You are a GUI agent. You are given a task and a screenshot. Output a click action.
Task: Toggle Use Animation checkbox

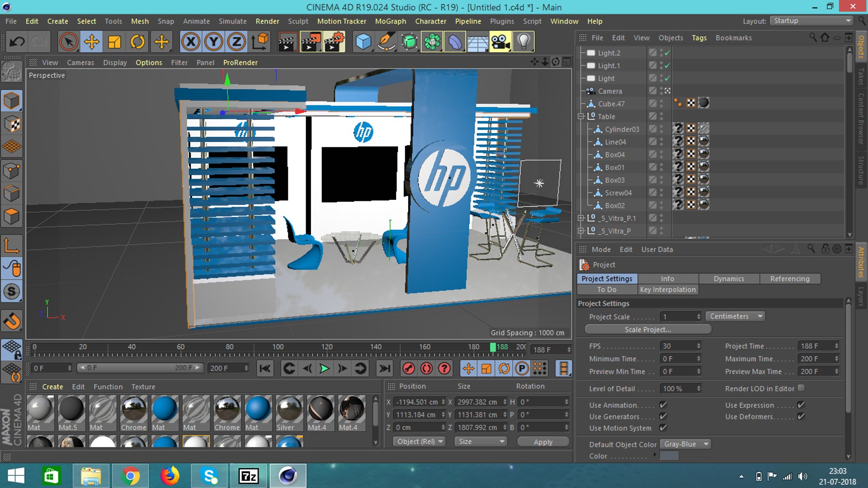(x=663, y=405)
